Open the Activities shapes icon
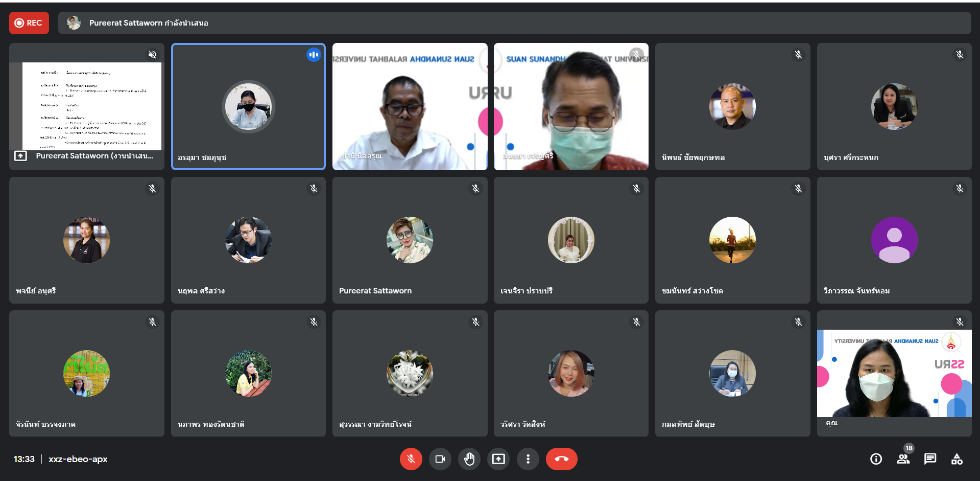 click(957, 459)
